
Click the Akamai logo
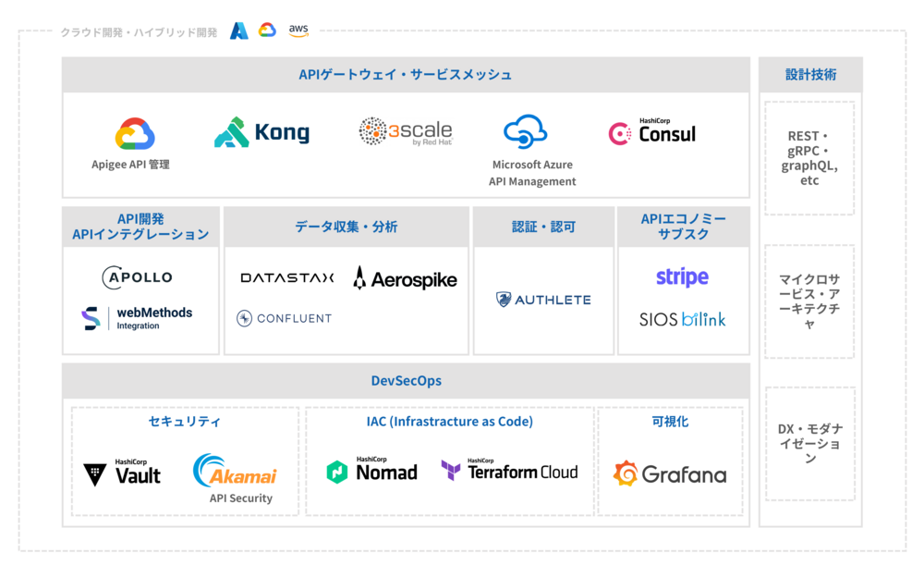235,470
